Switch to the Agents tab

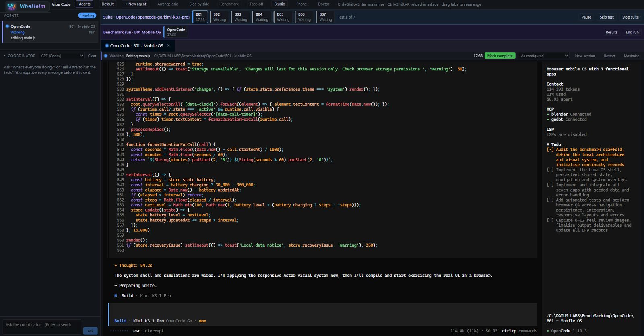point(85,4)
